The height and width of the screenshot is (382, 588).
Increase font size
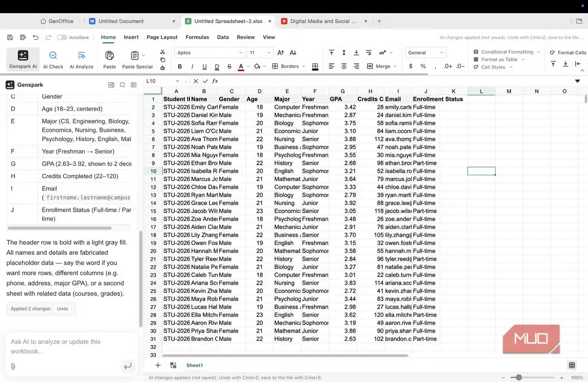pyautogui.click(x=280, y=53)
